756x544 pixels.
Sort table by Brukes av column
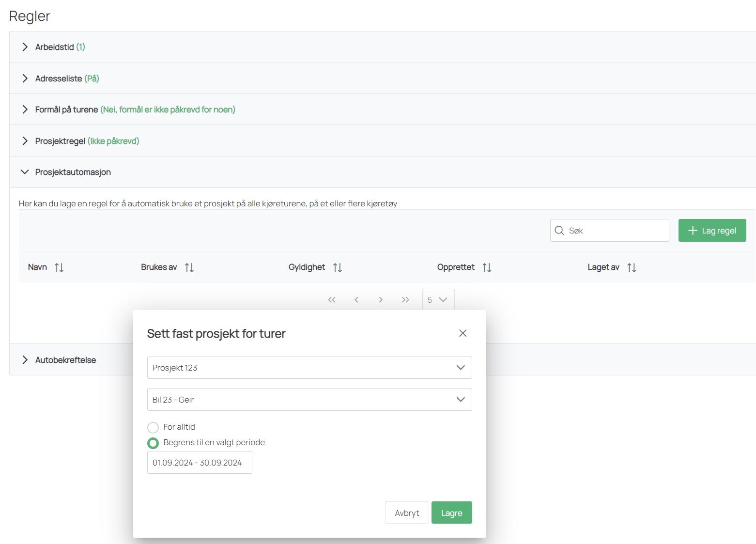point(189,267)
